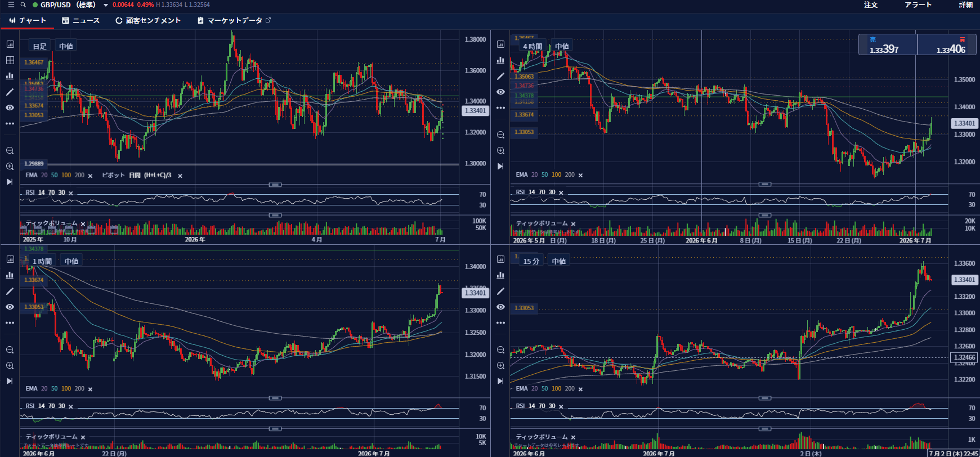Expand the GBP/USD symbol dropdown arrow
This screenshot has width=980, height=457.
(105, 5)
